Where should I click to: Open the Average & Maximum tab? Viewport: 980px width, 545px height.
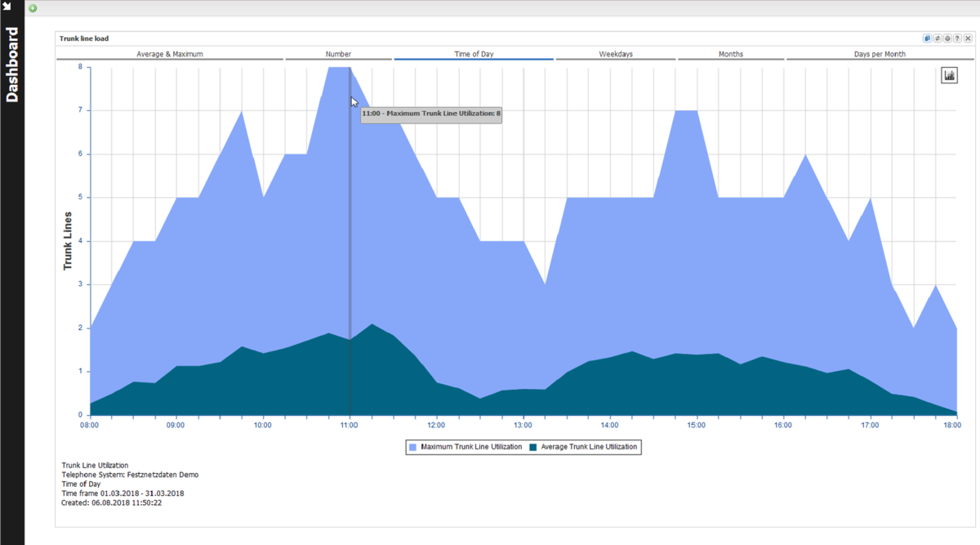coord(170,54)
